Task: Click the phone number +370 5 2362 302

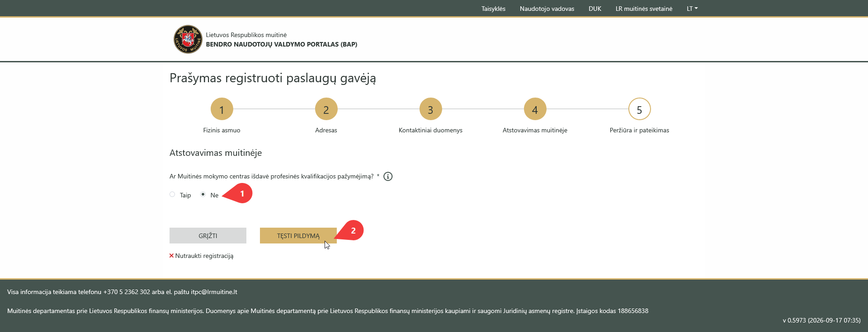Action: tap(127, 292)
